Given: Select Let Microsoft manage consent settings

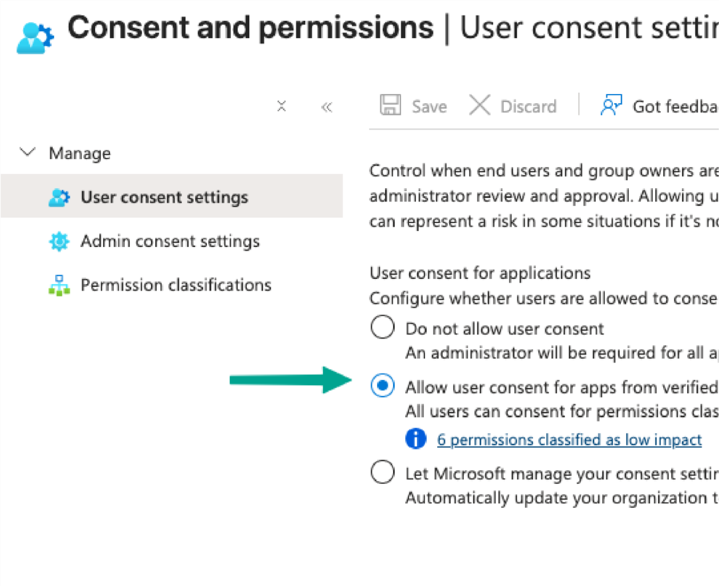Looking at the screenshot, I should (382, 472).
